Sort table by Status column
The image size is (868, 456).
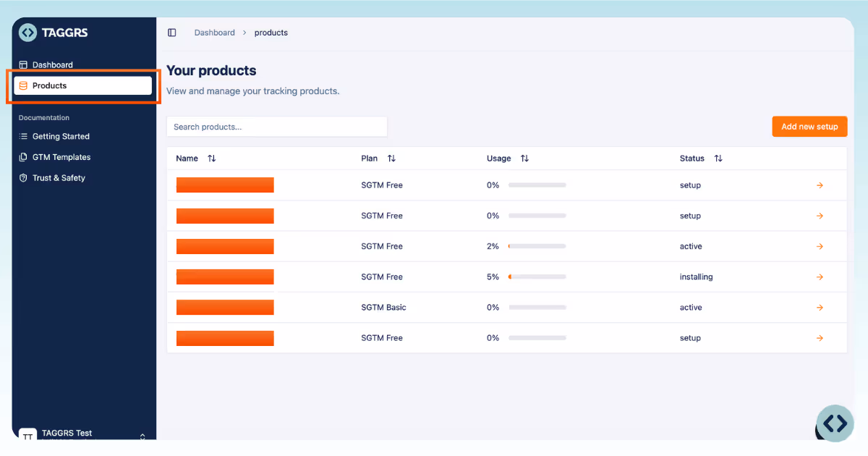(718, 159)
